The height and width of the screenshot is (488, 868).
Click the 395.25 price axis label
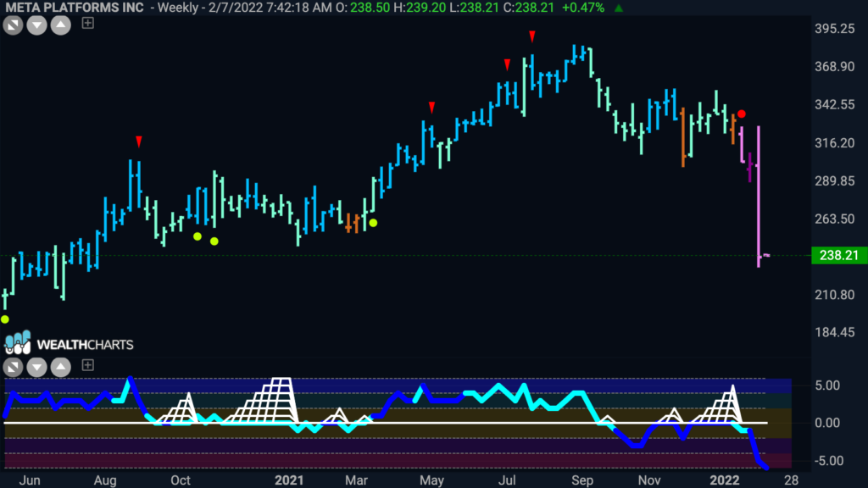pos(835,29)
